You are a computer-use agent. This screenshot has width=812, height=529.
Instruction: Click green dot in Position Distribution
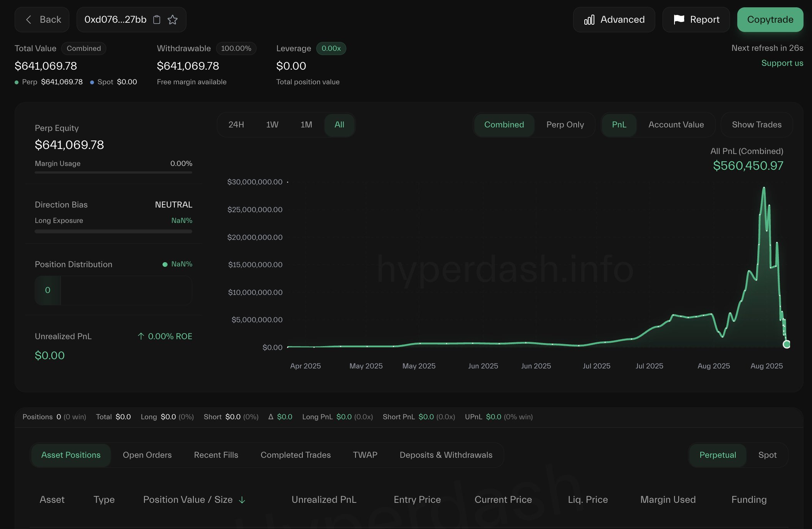click(x=165, y=264)
